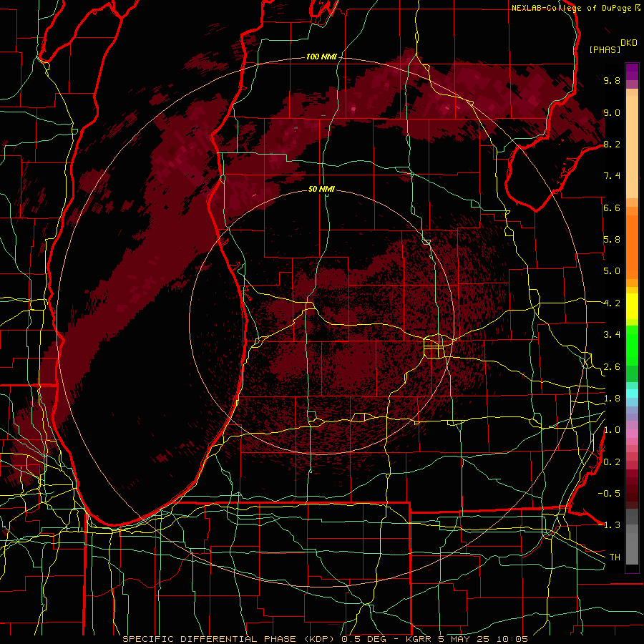Viewport: 644px width, 644px height.
Task: Click the purple top segment of the color scale
Action: click(x=632, y=72)
